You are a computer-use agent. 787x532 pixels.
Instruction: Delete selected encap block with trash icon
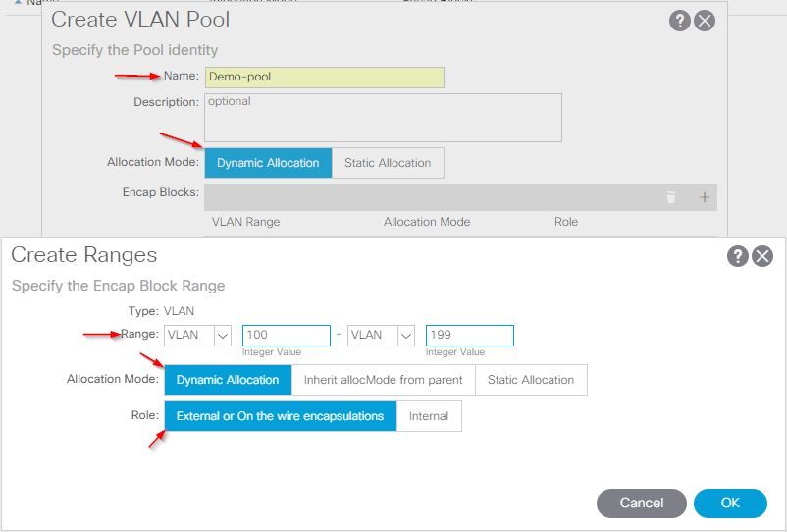pyautogui.click(x=671, y=197)
